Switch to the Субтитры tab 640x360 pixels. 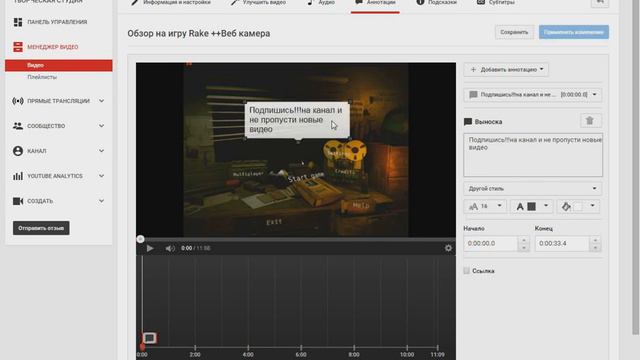[496, 3]
